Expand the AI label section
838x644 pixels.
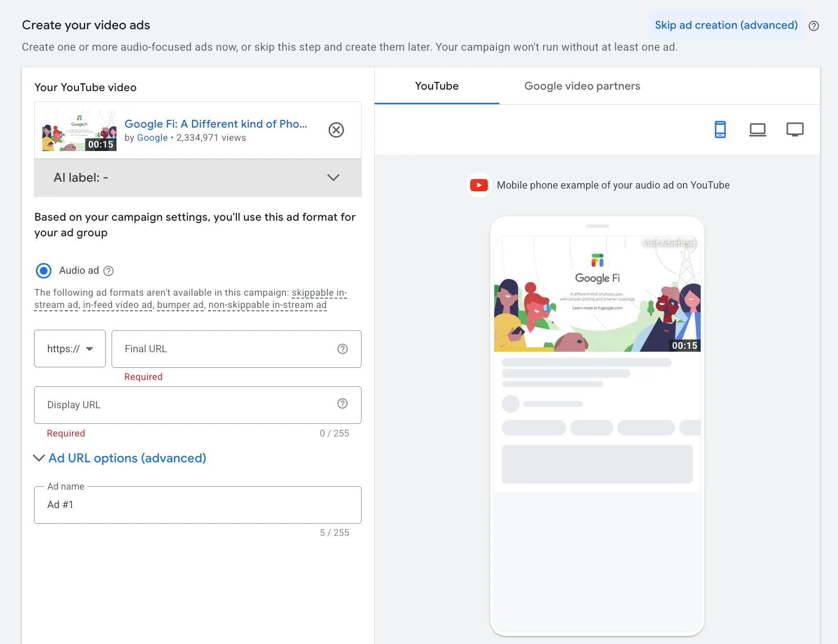pyautogui.click(x=198, y=178)
